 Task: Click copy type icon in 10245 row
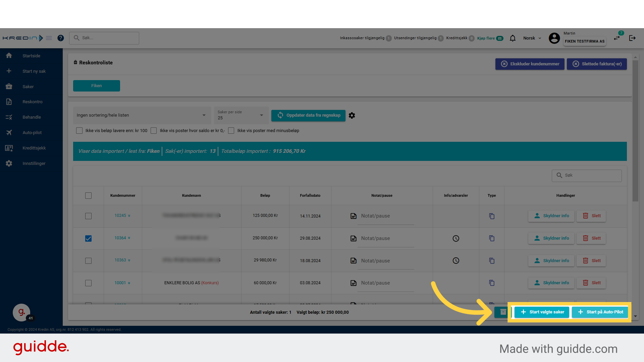[492, 216]
